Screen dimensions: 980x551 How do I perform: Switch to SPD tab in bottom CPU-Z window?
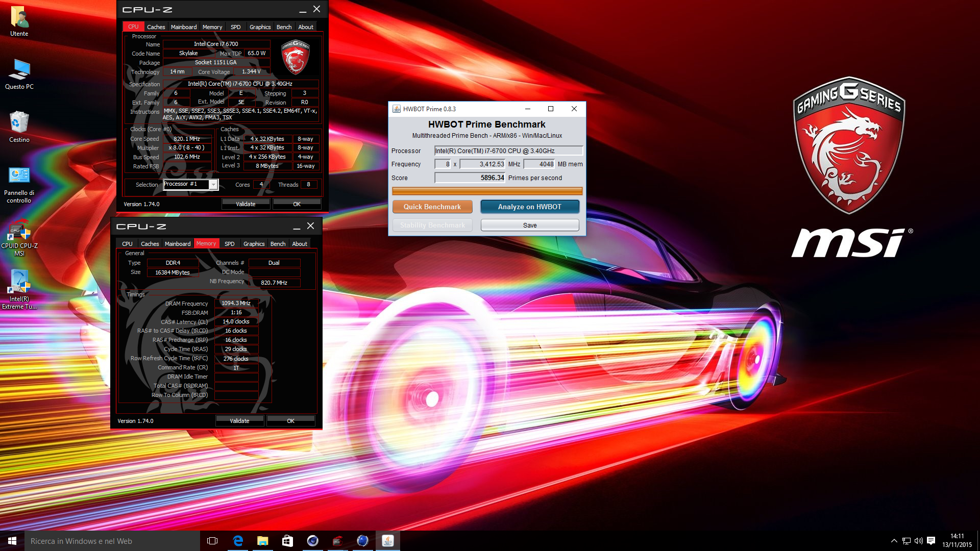[229, 244]
